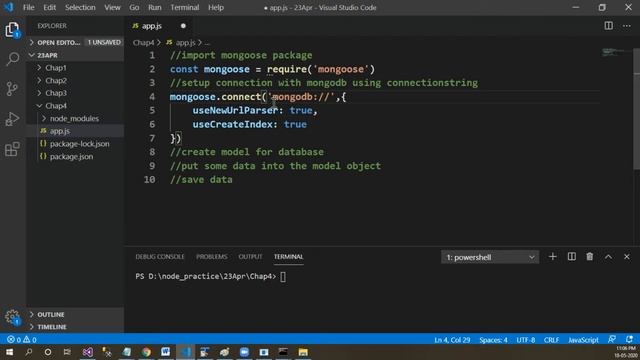Change indentation via Spaces: 4
This screenshot has width=640, height=360.
[x=493, y=340]
